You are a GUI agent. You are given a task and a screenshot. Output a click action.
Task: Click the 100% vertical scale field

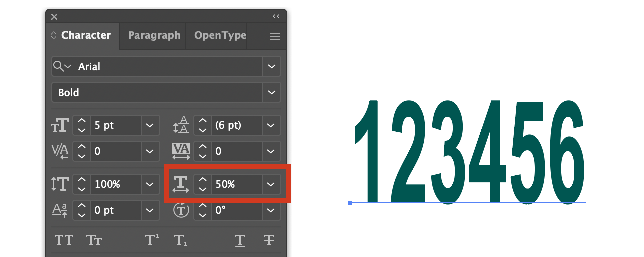click(x=116, y=184)
